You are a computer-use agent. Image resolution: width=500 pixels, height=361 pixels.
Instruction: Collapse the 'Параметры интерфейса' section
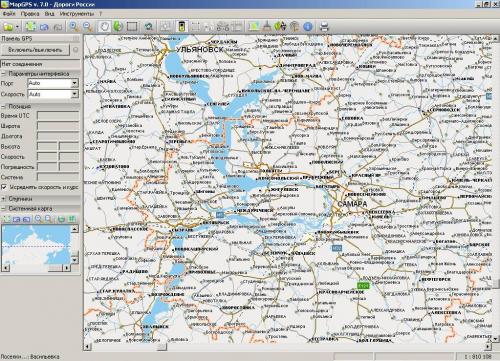tap(4, 74)
